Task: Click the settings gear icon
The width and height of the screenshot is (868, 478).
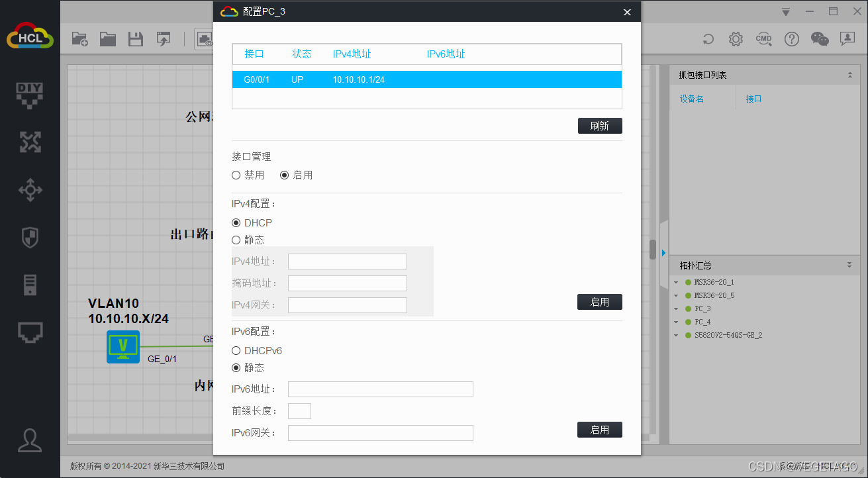Action: (736, 39)
